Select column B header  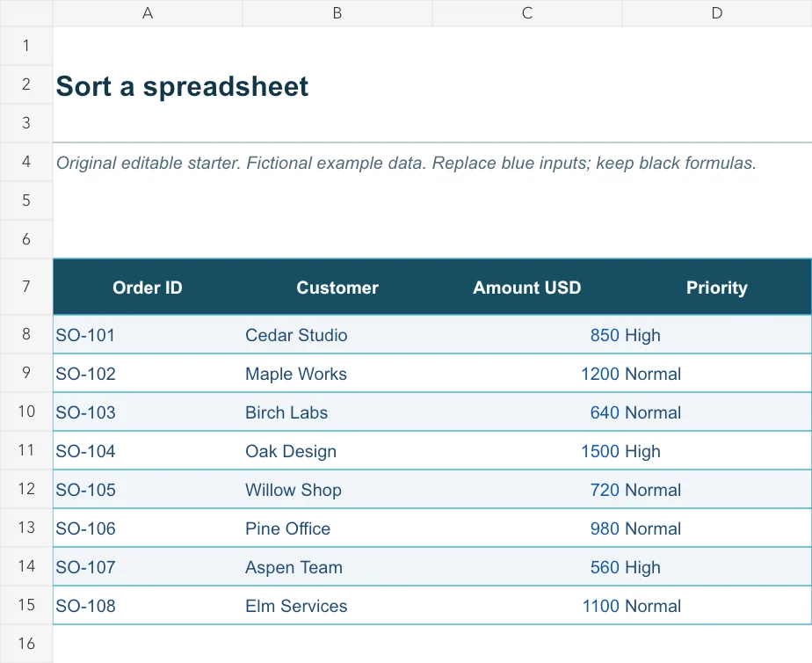[x=337, y=13]
